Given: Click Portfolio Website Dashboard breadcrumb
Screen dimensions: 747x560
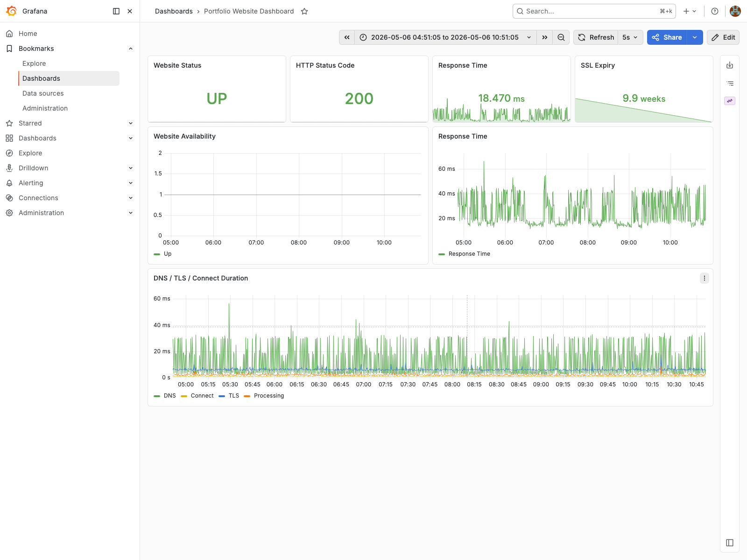Looking at the screenshot, I should pyautogui.click(x=249, y=11).
